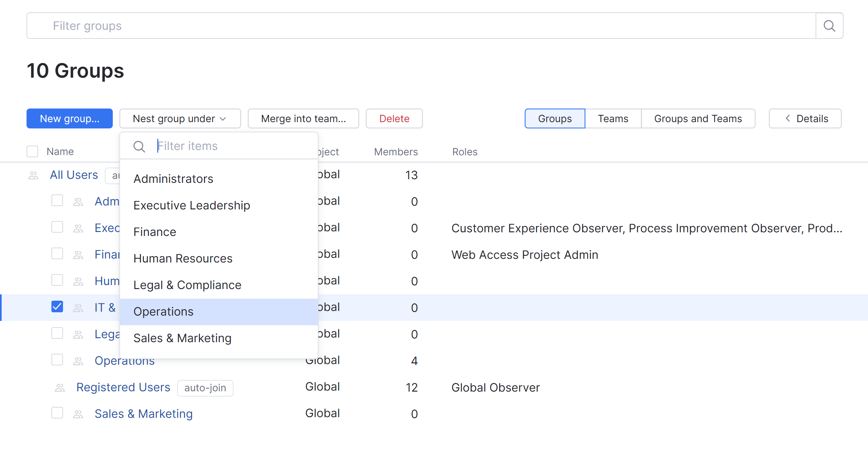Click the group icon beside Registered Users
This screenshot has width=868, height=452.
click(60, 388)
